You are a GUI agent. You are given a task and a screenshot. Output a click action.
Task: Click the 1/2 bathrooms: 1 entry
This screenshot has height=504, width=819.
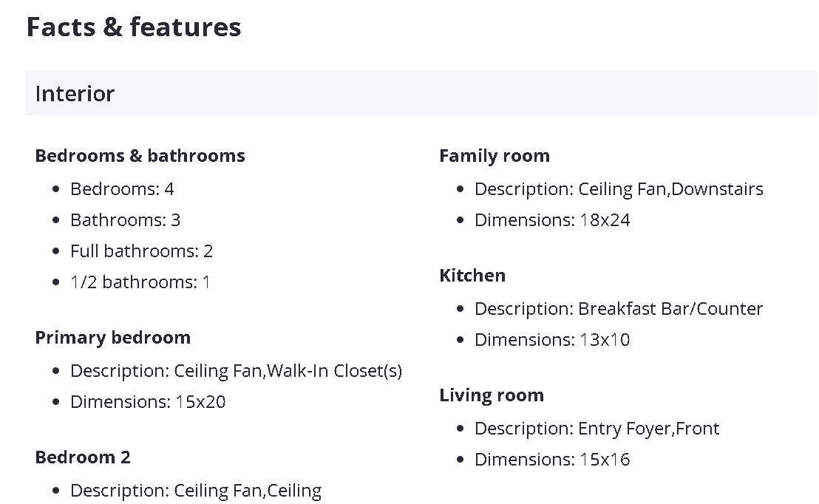tap(140, 282)
